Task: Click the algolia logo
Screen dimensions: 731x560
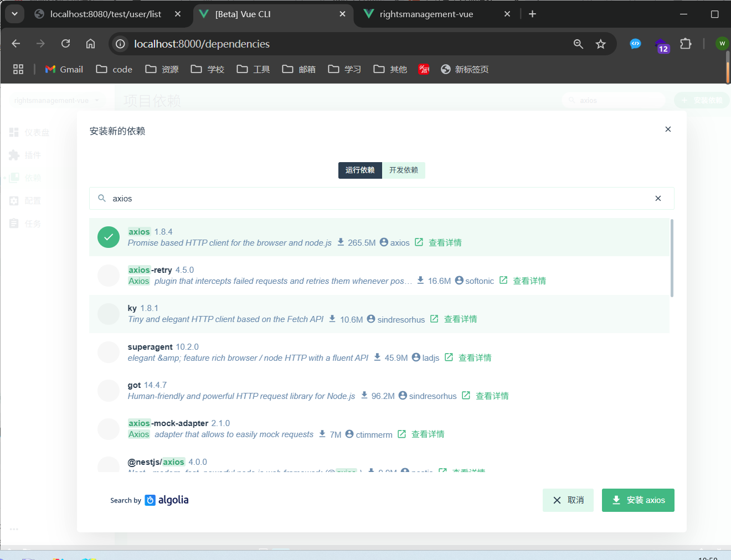Action: pyautogui.click(x=167, y=500)
